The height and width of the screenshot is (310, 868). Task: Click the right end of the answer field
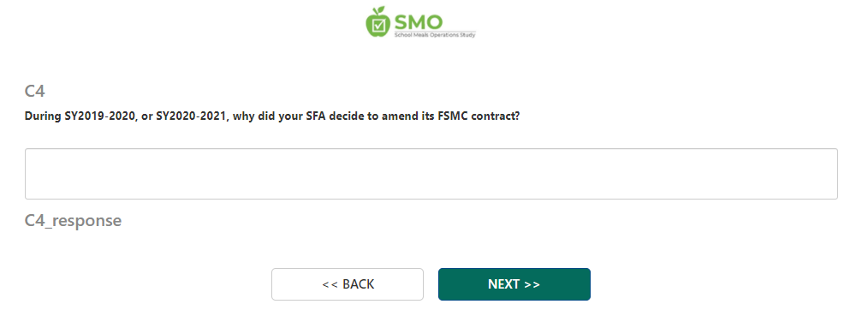coord(830,174)
